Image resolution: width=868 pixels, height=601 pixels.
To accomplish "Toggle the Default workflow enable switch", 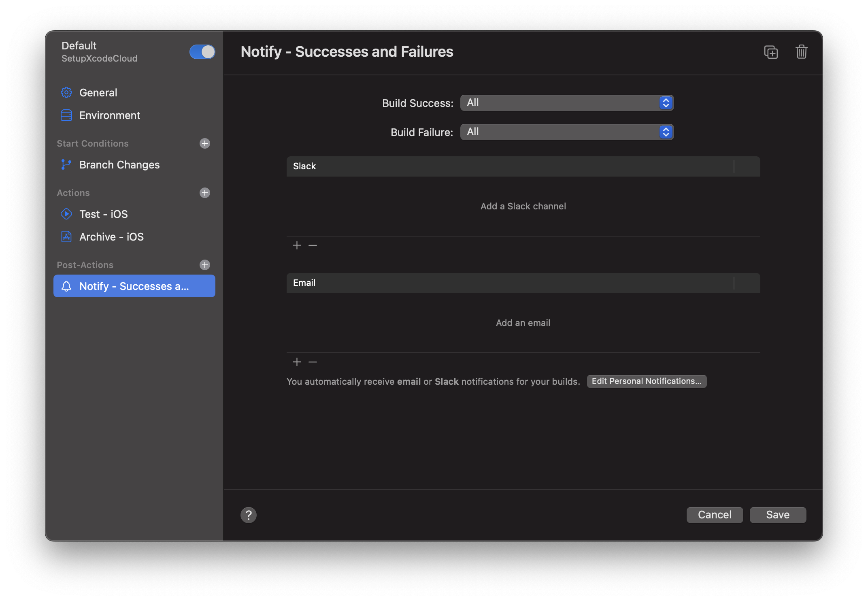I will (202, 51).
